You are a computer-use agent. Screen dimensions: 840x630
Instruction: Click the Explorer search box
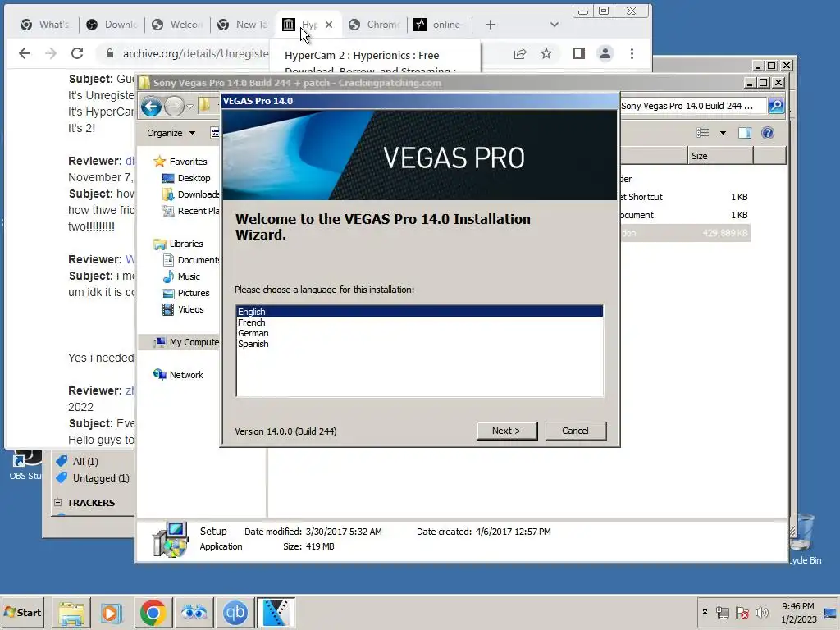[692, 106]
